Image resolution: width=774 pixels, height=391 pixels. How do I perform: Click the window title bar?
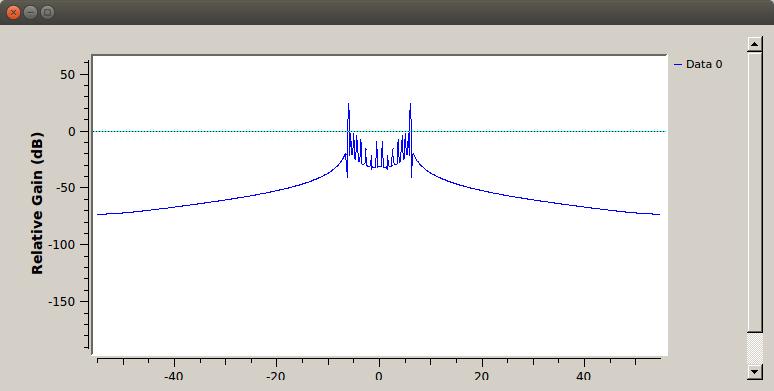387,12
